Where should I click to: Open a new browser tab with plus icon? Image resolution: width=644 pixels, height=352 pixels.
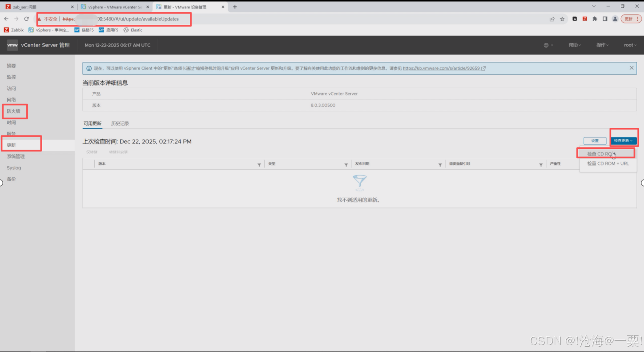point(235,7)
